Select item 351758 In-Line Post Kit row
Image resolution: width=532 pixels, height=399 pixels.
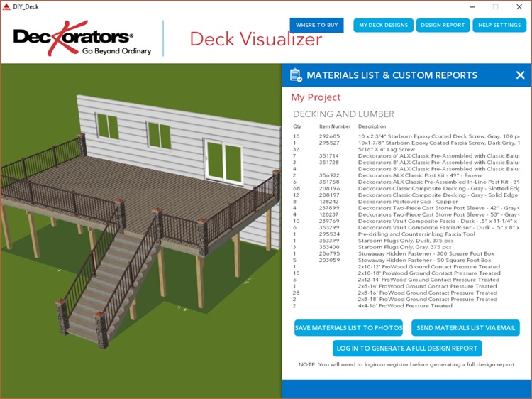[x=406, y=182]
